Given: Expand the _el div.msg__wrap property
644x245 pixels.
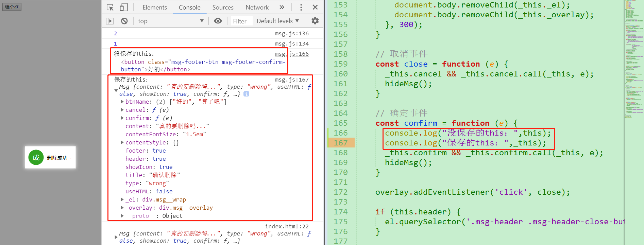Looking at the screenshot, I should 122,199.
